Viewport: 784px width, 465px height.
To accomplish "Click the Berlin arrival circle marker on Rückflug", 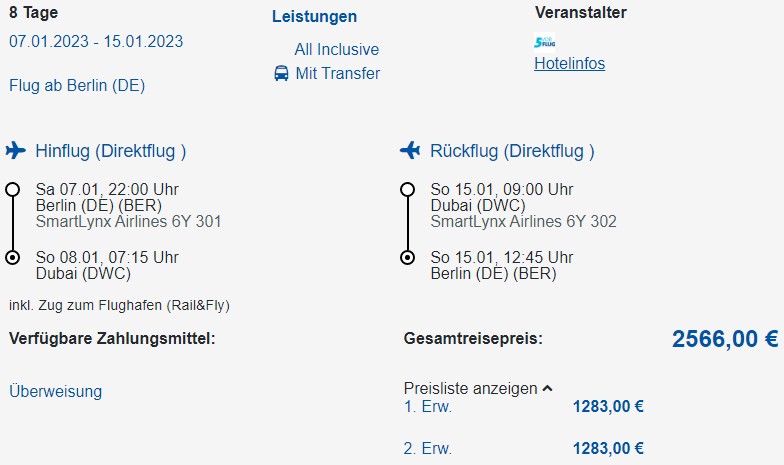I will pos(408,258).
